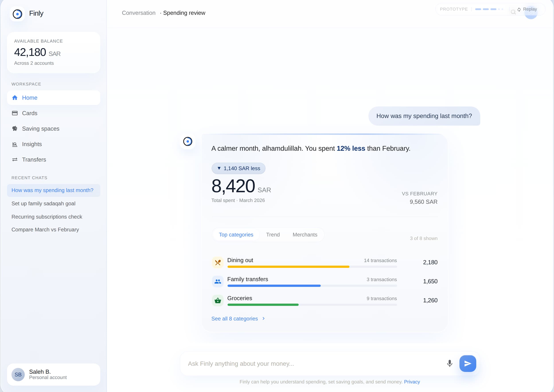Click the microphone voice input icon
Image resolution: width=554 pixels, height=392 pixels.
450,363
